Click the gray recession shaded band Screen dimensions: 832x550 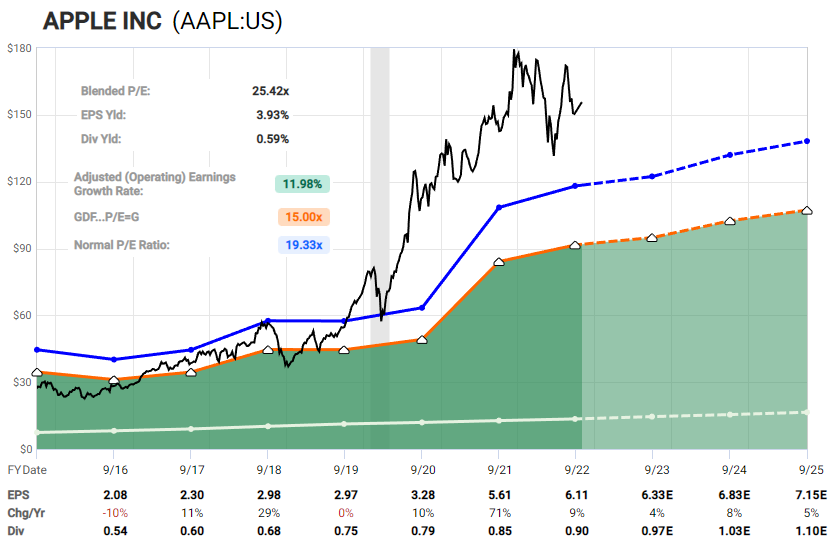(x=380, y=248)
